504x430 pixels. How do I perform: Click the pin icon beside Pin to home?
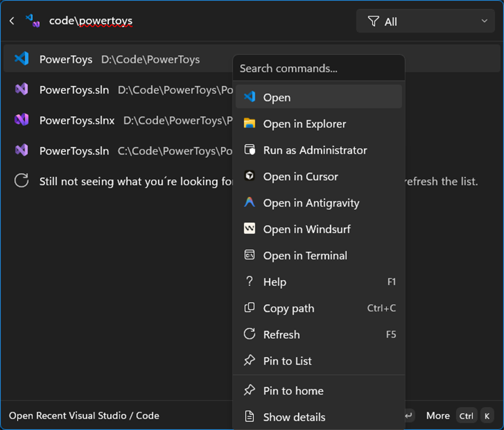pyautogui.click(x=250, y=390)
